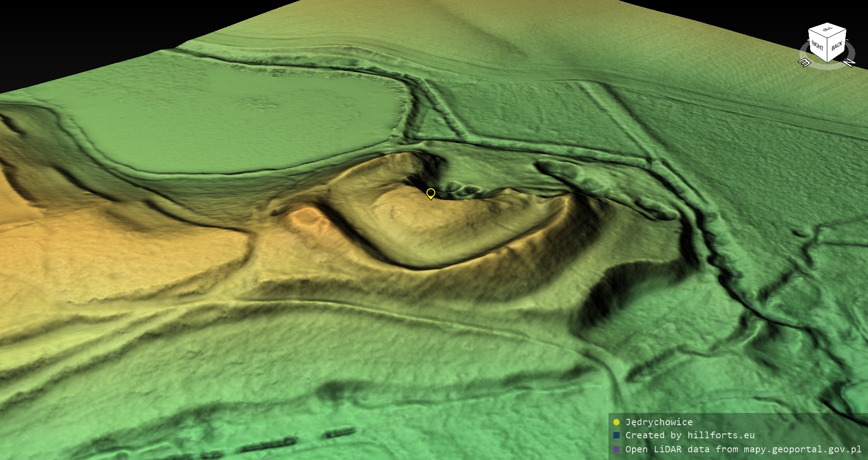
Task: Click the dark blue square legend swatch
Action: [616, 435]
